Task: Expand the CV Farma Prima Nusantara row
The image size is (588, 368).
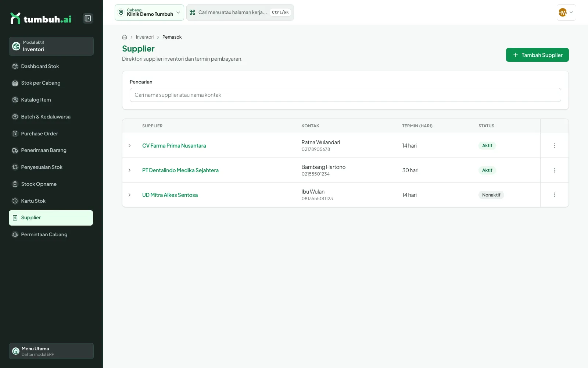Action: click(x=129, y=146)
